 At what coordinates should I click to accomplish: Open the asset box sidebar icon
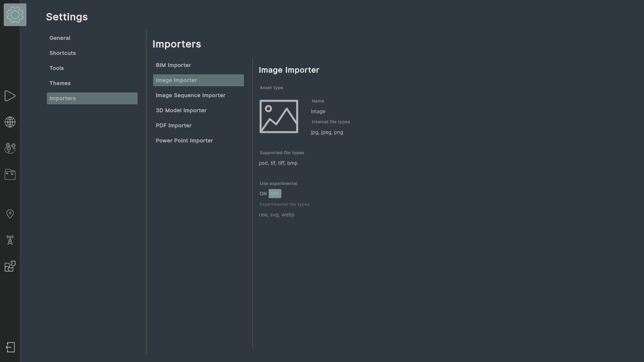[10, 174]
